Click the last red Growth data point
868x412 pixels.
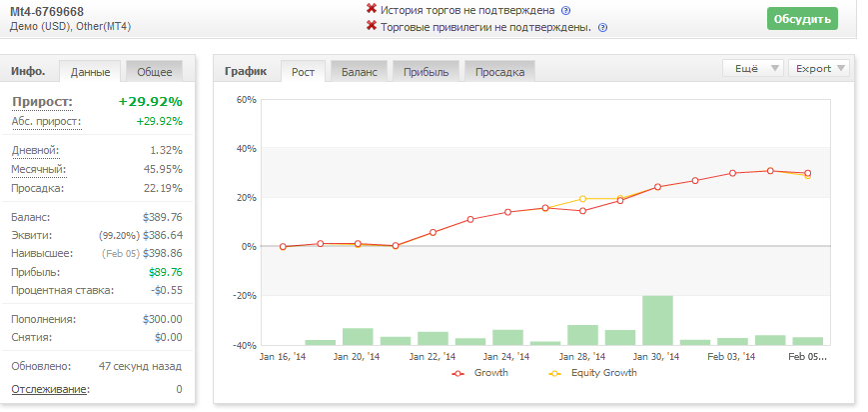[x=808, y=173]
